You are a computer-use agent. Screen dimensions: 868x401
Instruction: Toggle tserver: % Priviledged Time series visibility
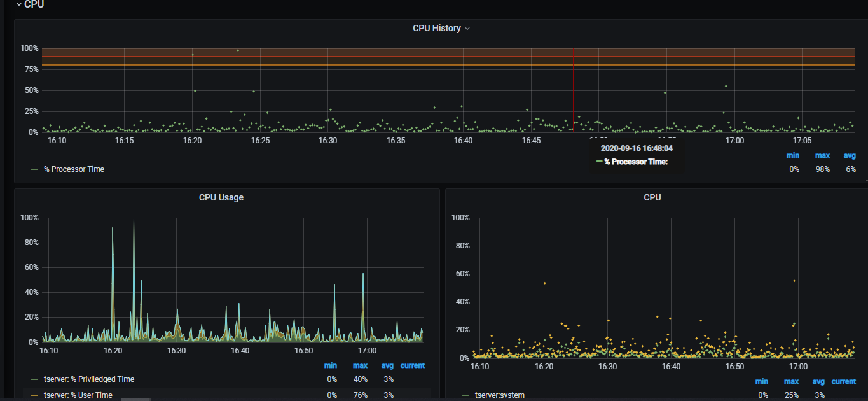pyautogui.click(x=89, y=379)
